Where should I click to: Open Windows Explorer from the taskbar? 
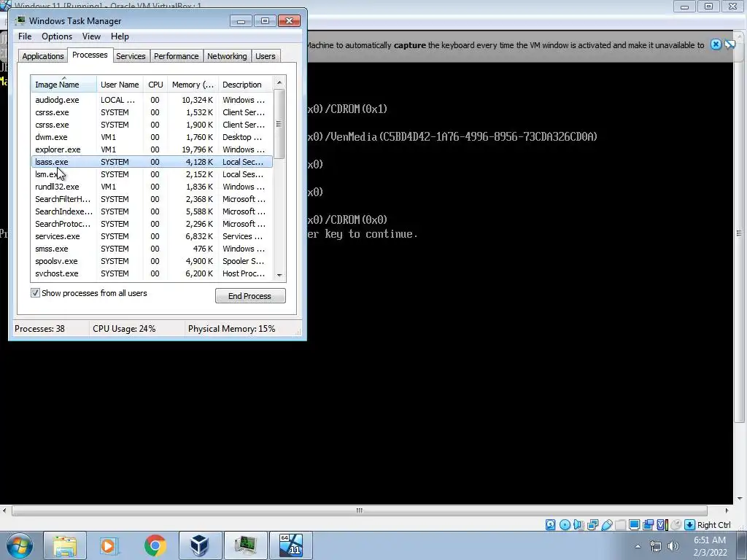coord(65,545)
